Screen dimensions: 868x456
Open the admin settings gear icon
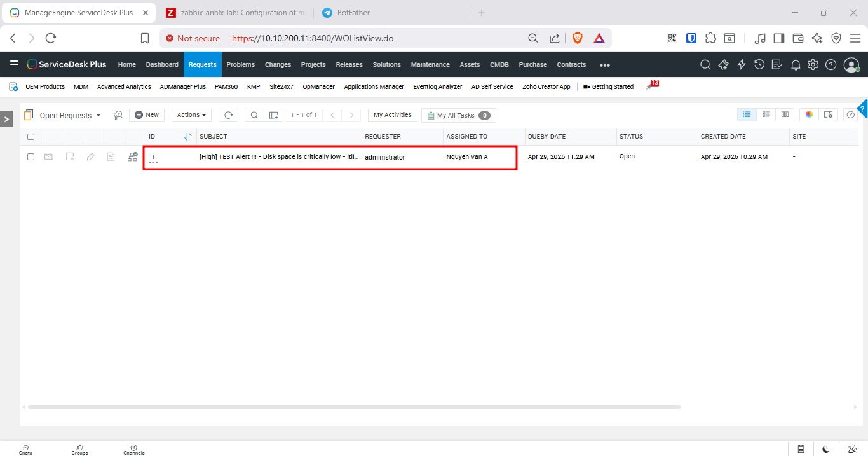pyautogui.click(x=813, y=64)
